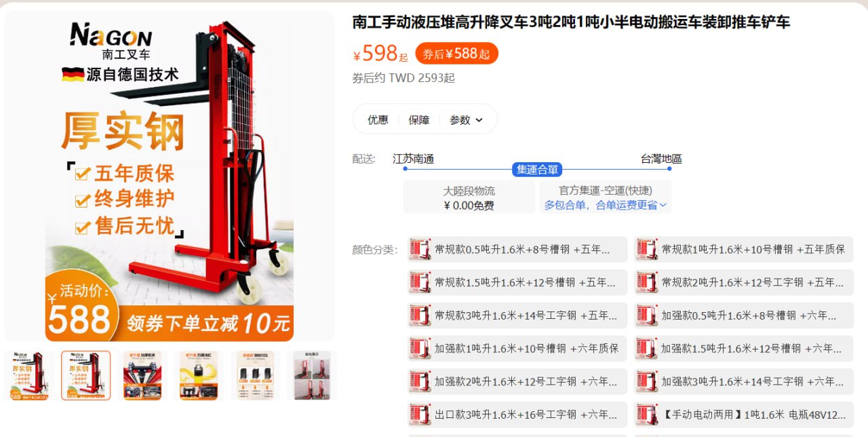Select the first product thumbnail image
This screenshot has height=437, width=868.
coord(28,375)
